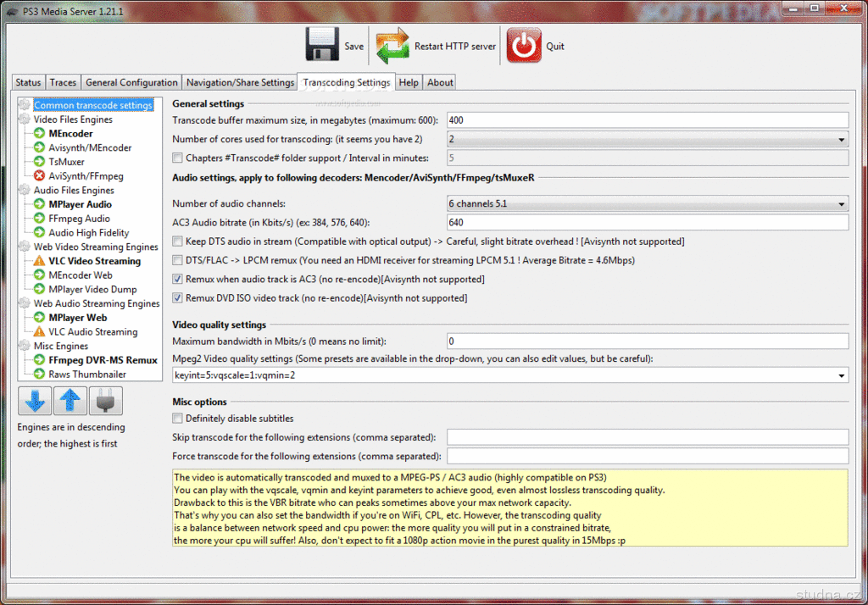The height and width of the screenshot is (605, 868).
Task: Click the Force transcode extensions field
Action: point(648,456)
